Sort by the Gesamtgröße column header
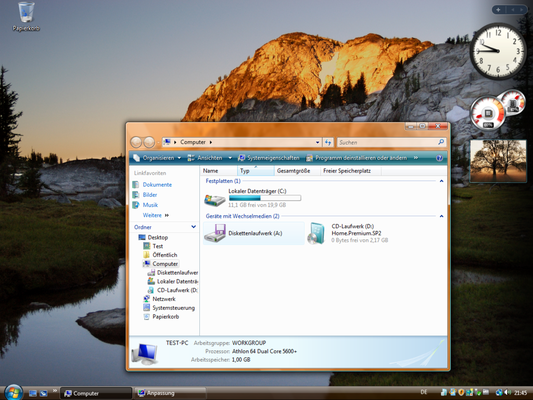Screen dimensions: 533x400 (297, 171)
